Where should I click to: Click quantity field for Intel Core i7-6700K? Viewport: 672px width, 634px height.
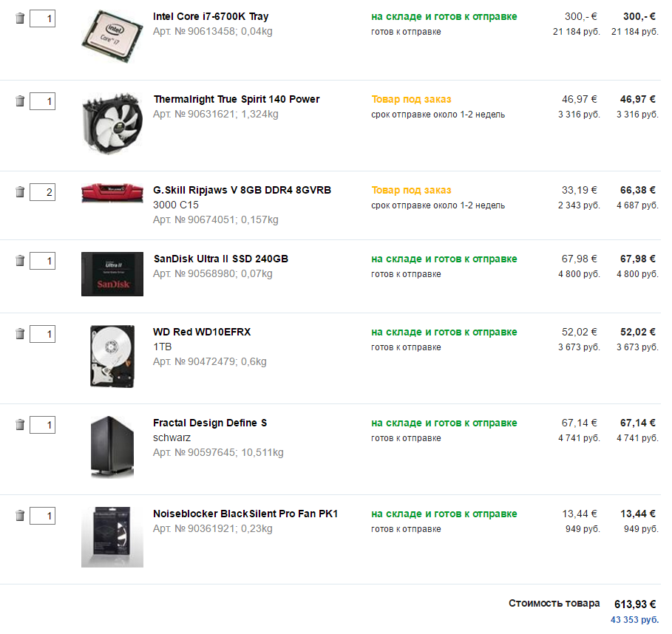(42, 18)
